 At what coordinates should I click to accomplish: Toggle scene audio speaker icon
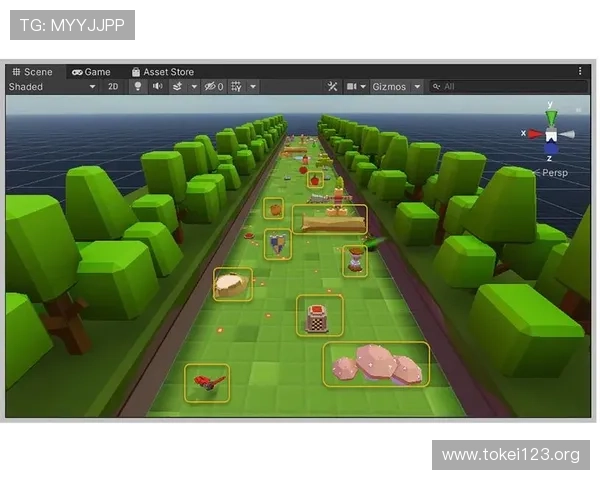(157, 87)
